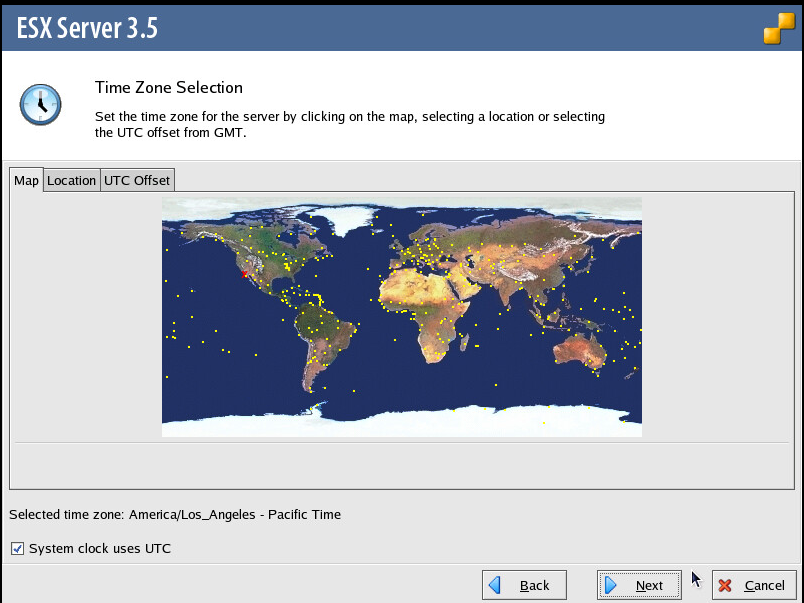This screenshot has height=603, width=804.
Task: Click the ESX Server 3.5 title
Action: coord(87,28)
